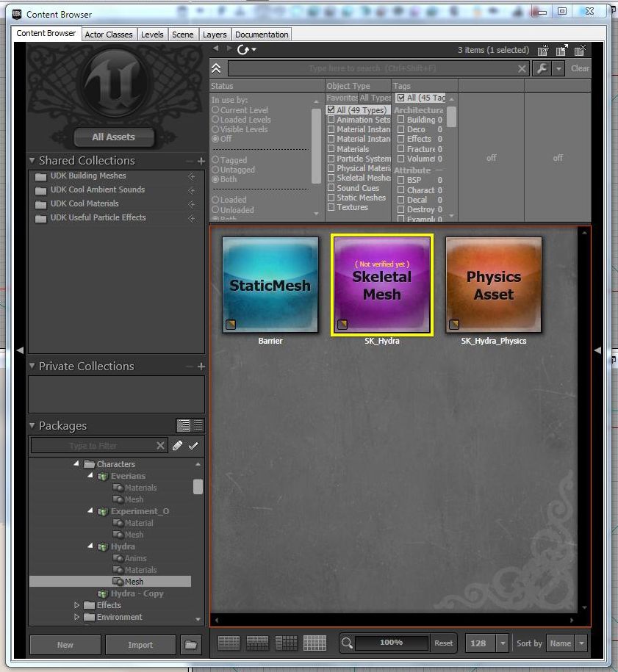
Task: Click the checkmark icon beside package filter
Action: pyautogui.click(x=193, y=446)
